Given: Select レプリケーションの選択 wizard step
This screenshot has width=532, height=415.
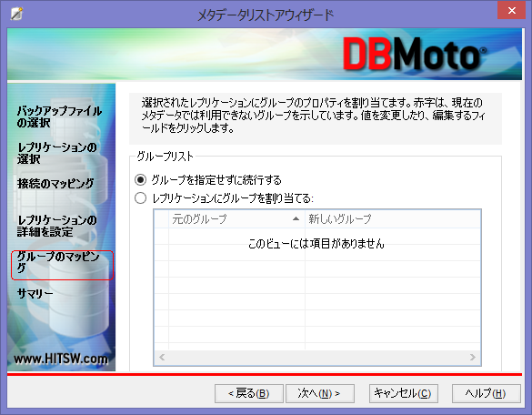Looking at the screenshot, I should pos(57,153).
